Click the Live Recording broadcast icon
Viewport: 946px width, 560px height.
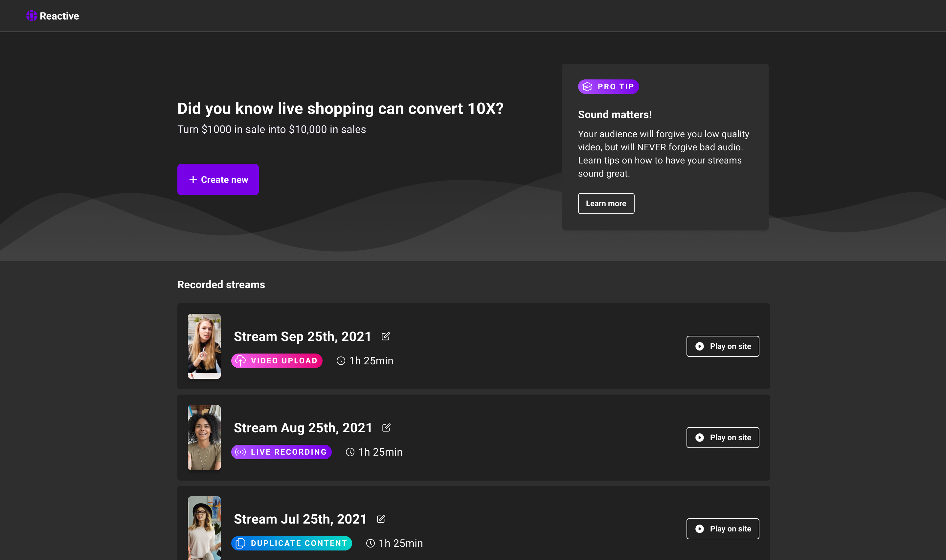click(240, 452)
